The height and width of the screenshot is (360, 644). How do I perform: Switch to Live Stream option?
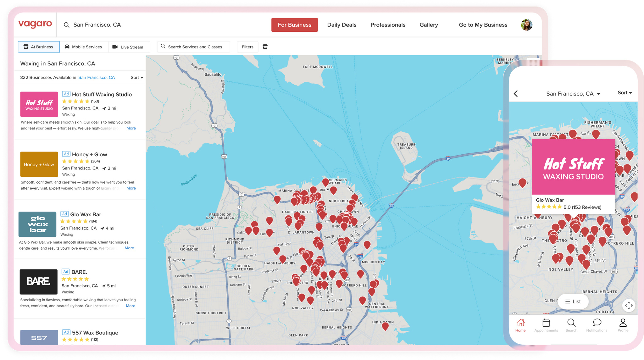point(128,47)
